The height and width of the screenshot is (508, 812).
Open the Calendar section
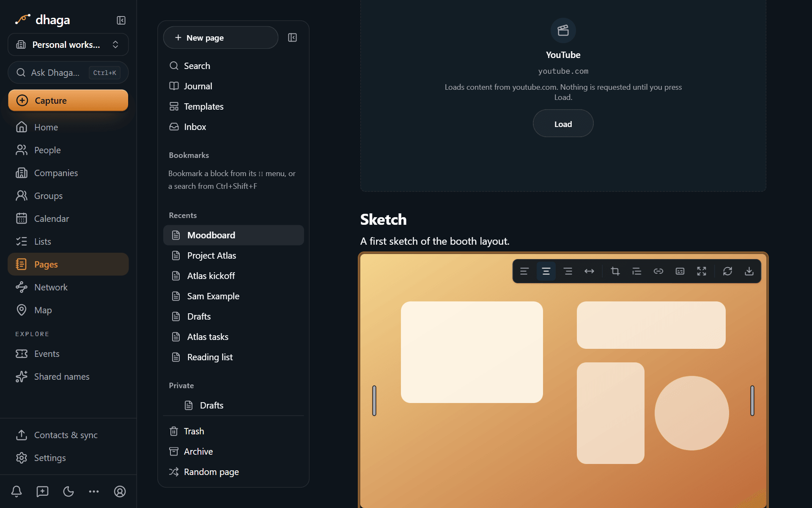pyautogui.click(x=68, y=218)
